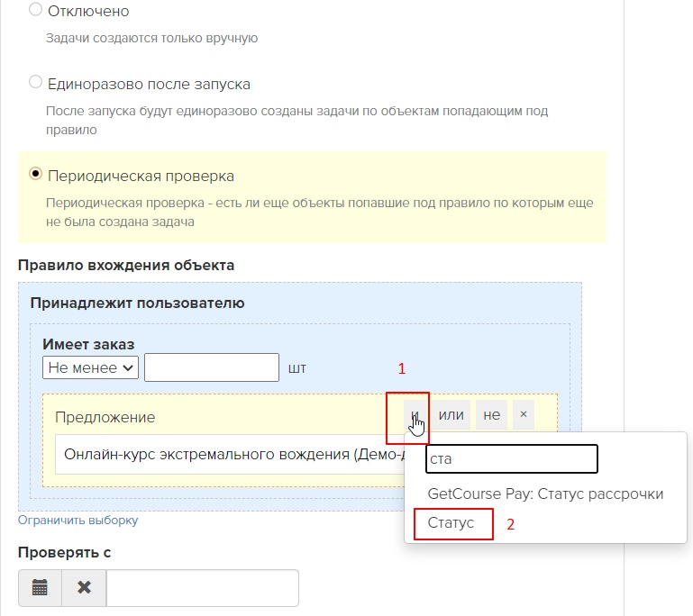Add a 'не' negation condition
Image resolution: width=693 pixels, height=616 pixels.
(491, 415)
